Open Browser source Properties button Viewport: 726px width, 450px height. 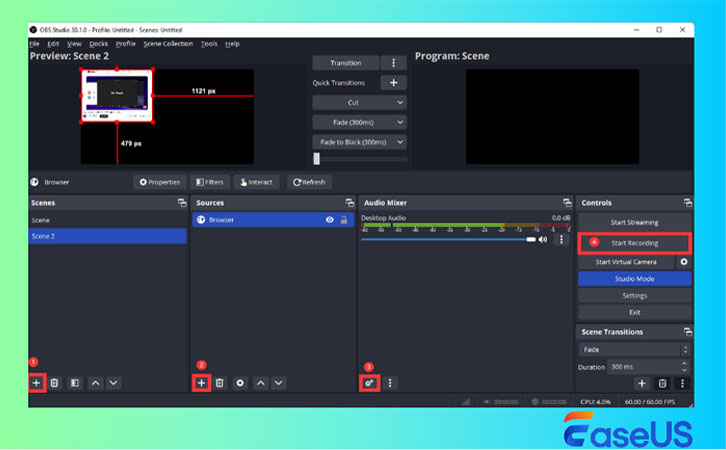pos(160,182)
